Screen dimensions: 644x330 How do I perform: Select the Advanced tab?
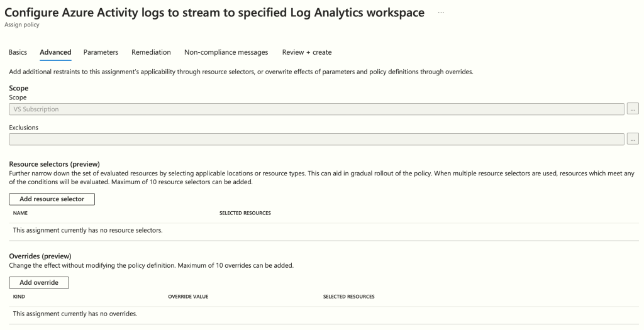[55, 52]
